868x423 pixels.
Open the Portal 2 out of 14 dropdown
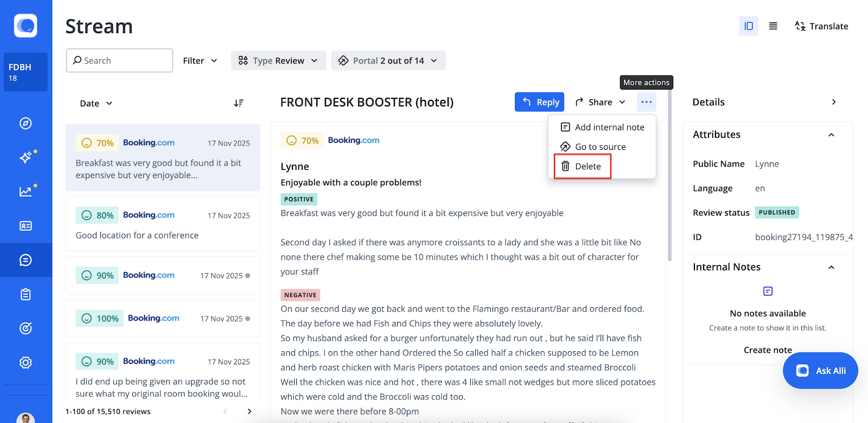tap(388, 61)
